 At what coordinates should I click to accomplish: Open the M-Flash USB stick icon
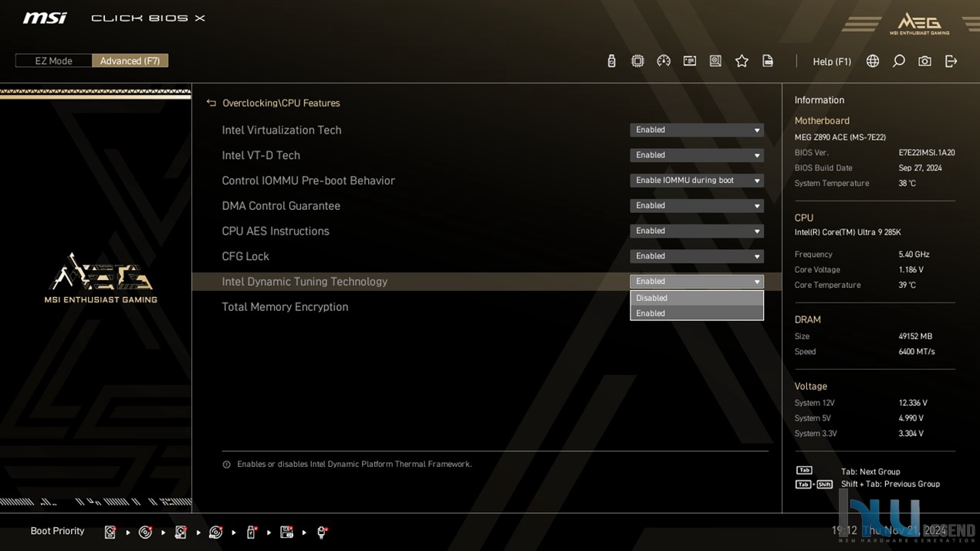click(612, 61)
